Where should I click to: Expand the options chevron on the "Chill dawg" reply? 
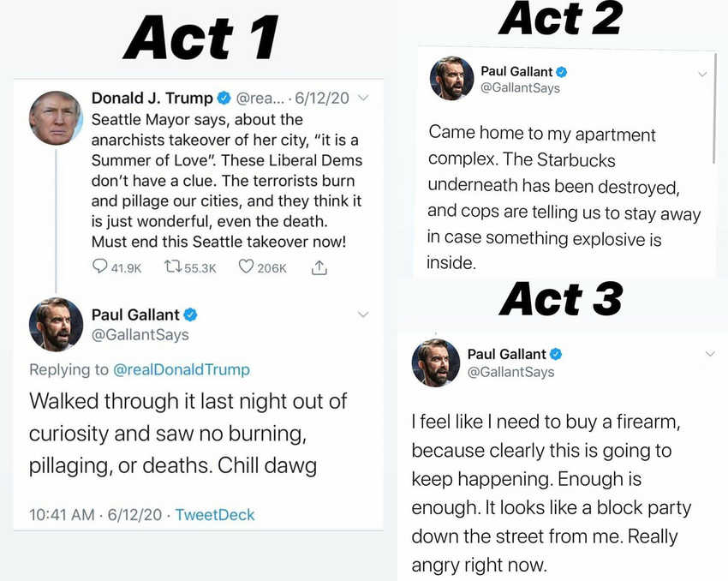pyautogui.click(x=363, y=314)
